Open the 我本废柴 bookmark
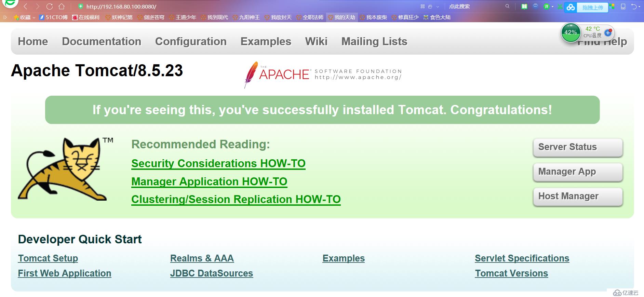 pos(373,17)
